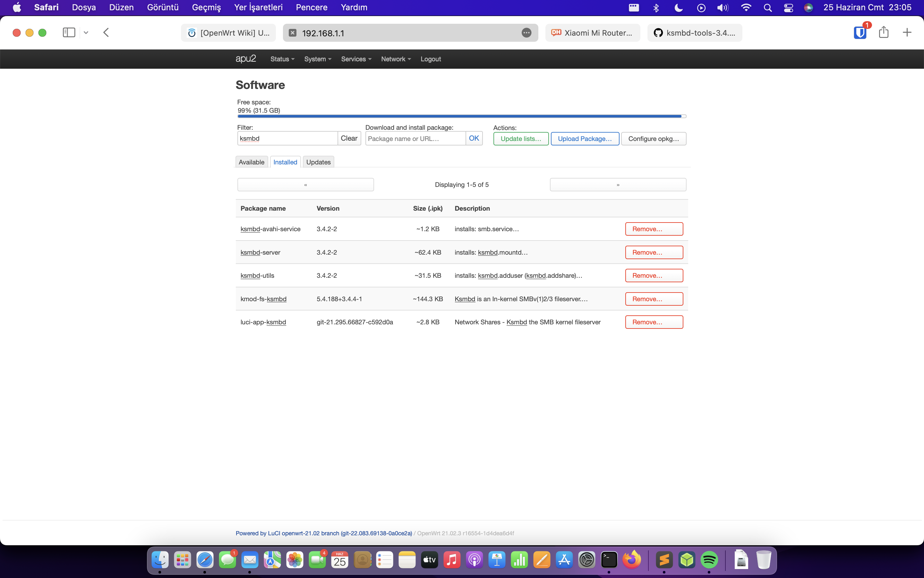This screenshot has height=578, width=924.
Task: Click the 192.168.1.1 address field
Action: (x=410, y=33)
